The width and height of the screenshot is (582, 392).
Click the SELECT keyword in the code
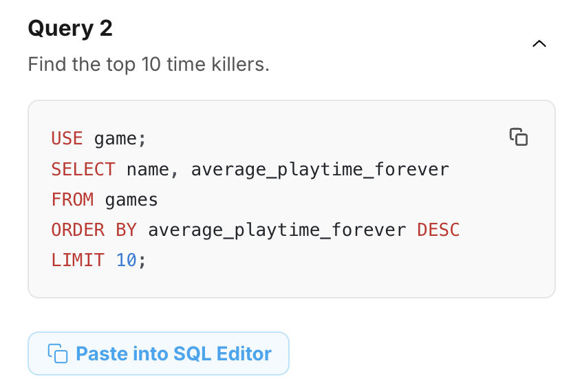click(x=83, y=169)
